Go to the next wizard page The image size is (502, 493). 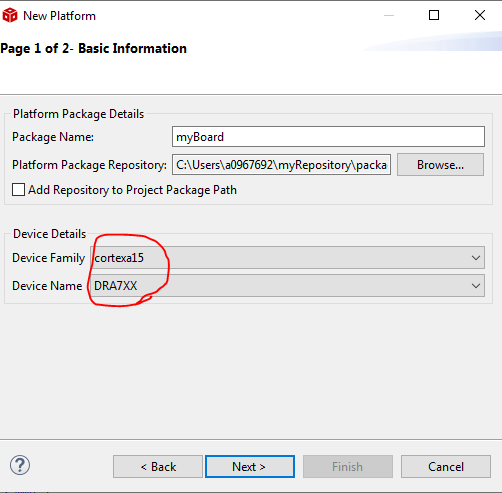250,467
